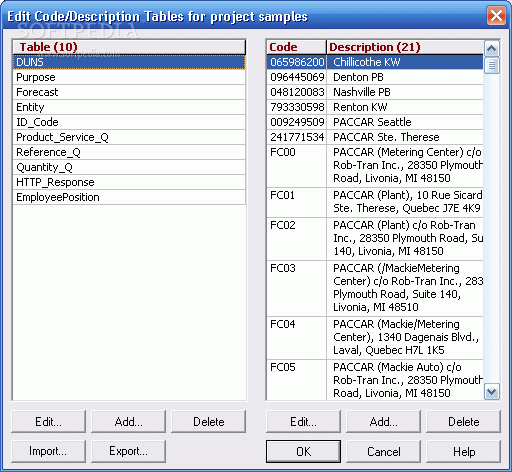
Task: Close the Edit Code/Description Tables dialog
Action: tap(496, 16)
